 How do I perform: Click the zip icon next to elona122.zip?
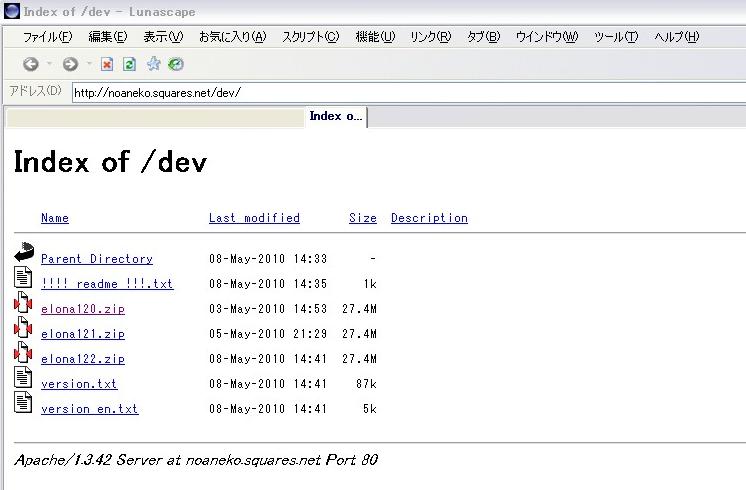(23, 353)
